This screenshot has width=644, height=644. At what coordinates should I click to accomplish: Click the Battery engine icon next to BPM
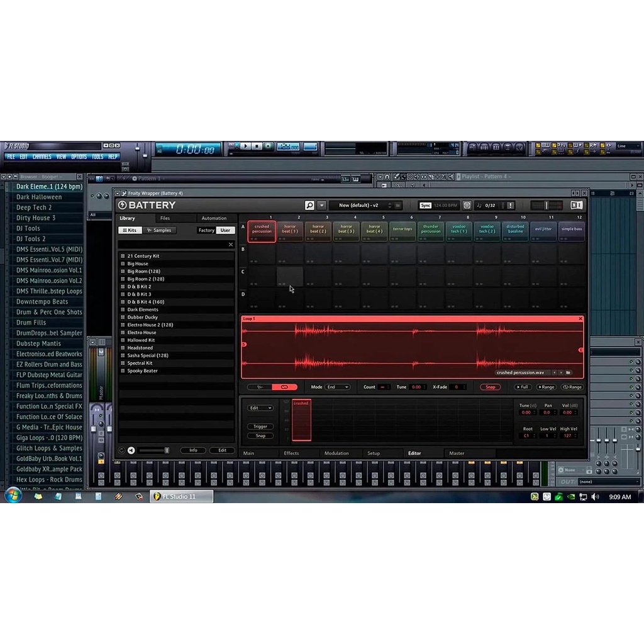467,205
